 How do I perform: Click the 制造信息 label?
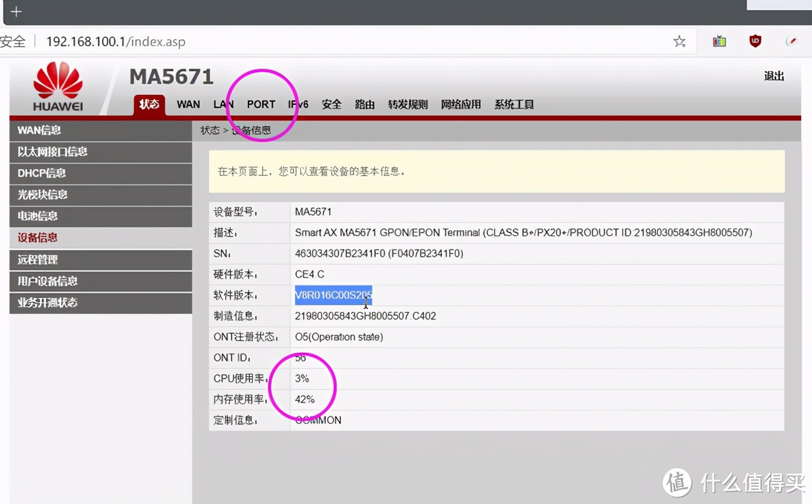[236, 316]
